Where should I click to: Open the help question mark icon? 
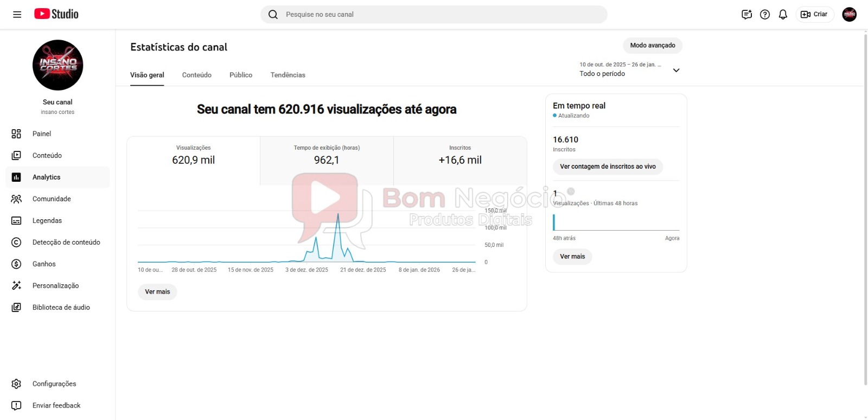(765, 15)
